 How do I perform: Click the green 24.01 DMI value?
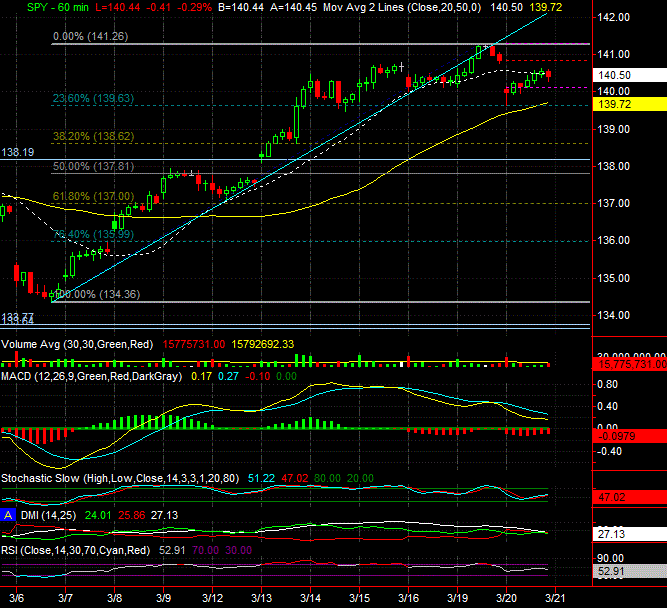[98, 515]
